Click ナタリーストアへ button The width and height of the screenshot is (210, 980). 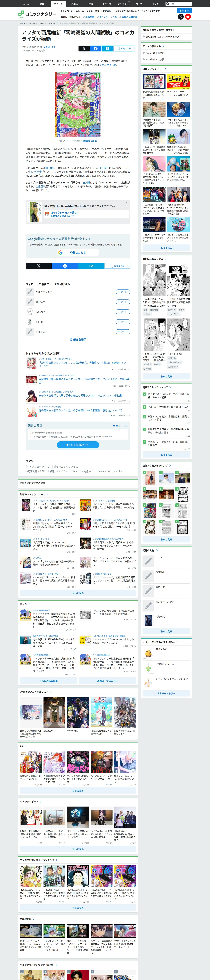(x=166, y=694)
